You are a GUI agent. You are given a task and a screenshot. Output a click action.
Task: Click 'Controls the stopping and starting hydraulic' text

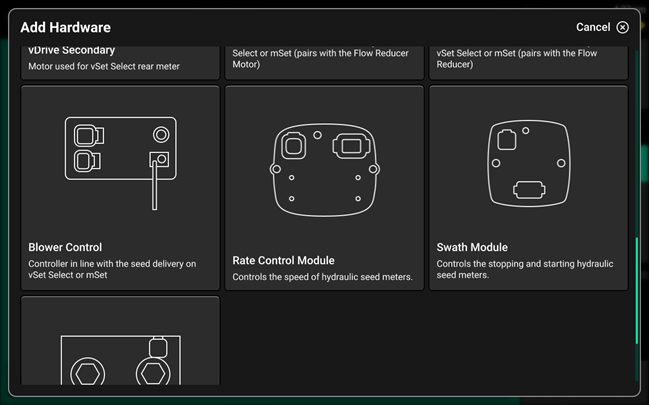pos(525,264)
